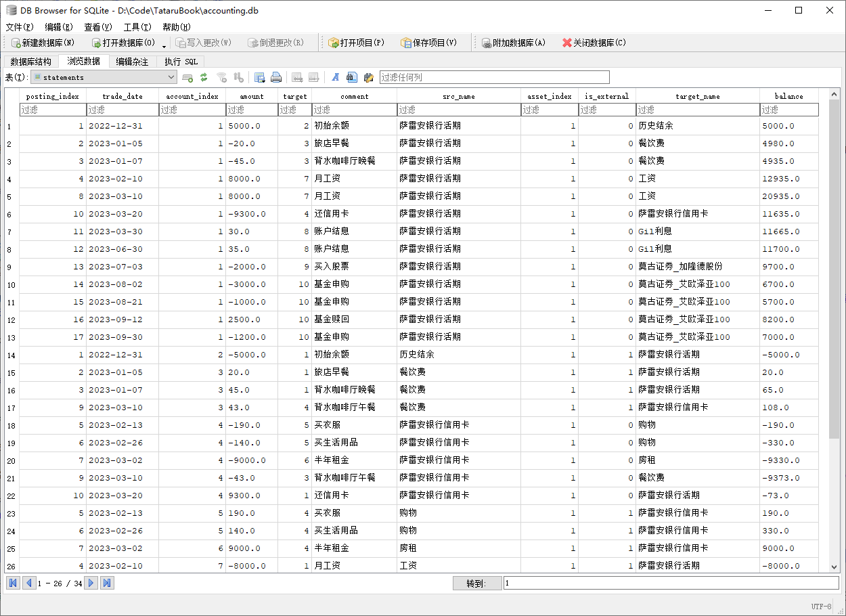Screen dimensions: 846x616
Task: Select the trade_date cell 2023-03-20 in row 6
Action: click(x=123, y=214)
